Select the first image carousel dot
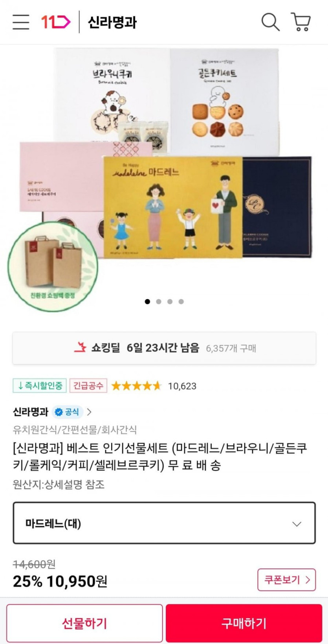 (147, 302)
